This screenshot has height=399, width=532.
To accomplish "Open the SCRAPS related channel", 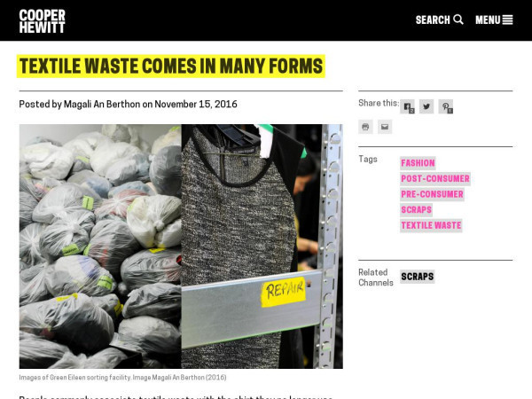I will [418, 277].
